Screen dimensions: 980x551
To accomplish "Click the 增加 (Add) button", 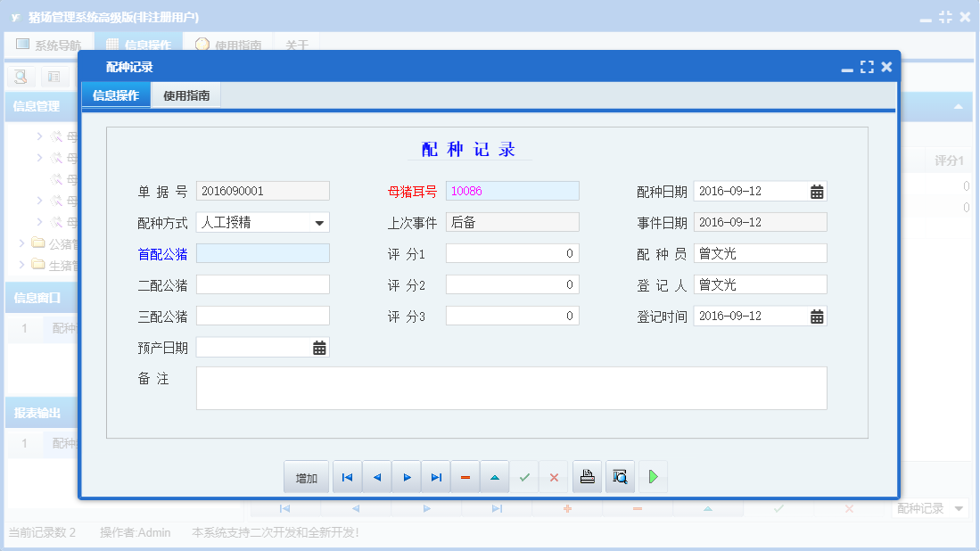I will (306, 478).
